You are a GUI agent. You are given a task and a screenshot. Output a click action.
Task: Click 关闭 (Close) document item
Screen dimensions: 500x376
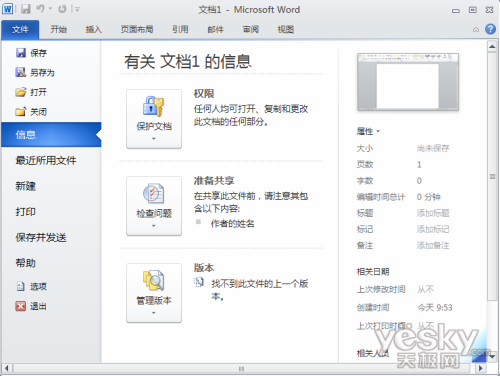(31, 112)
